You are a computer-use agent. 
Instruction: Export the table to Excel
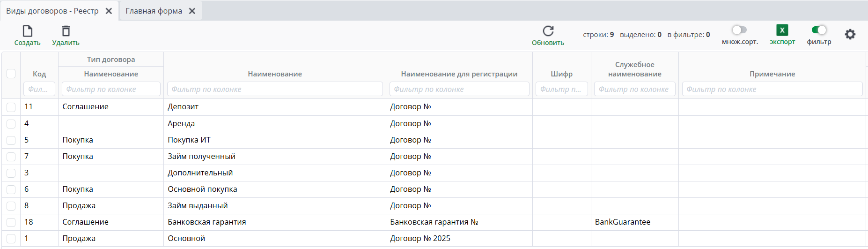tap(782, 30)
